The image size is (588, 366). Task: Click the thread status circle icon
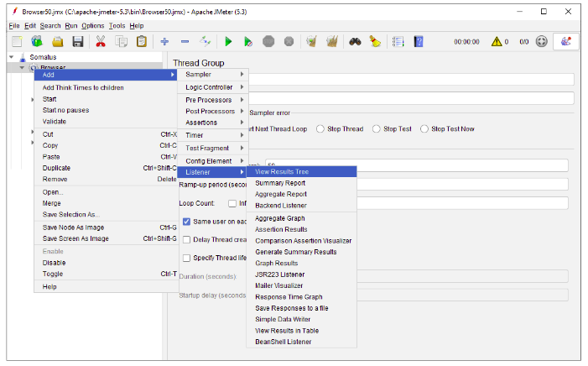tap(542, 41)
